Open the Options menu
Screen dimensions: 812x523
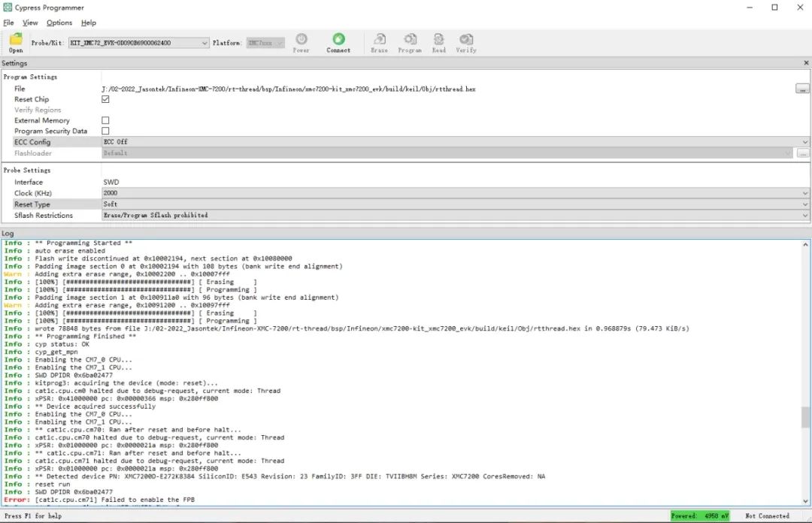tap(59, 23)
